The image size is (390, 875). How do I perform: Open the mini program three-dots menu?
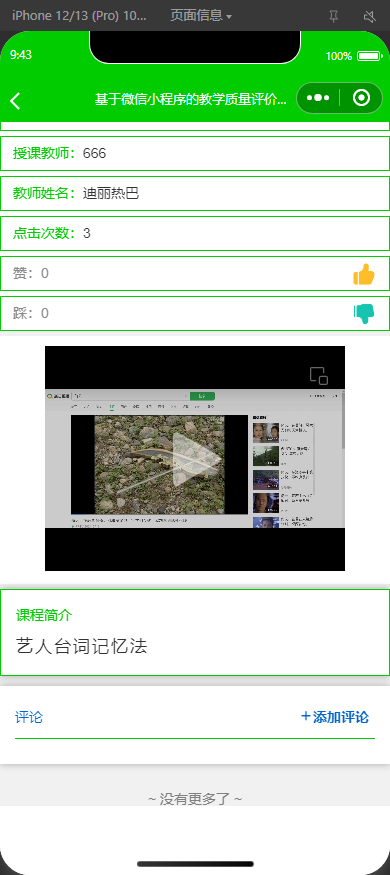click(x=318, y=98)
